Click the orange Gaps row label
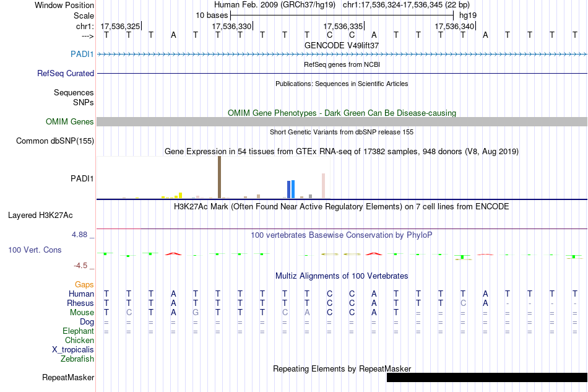 [84, 284]
